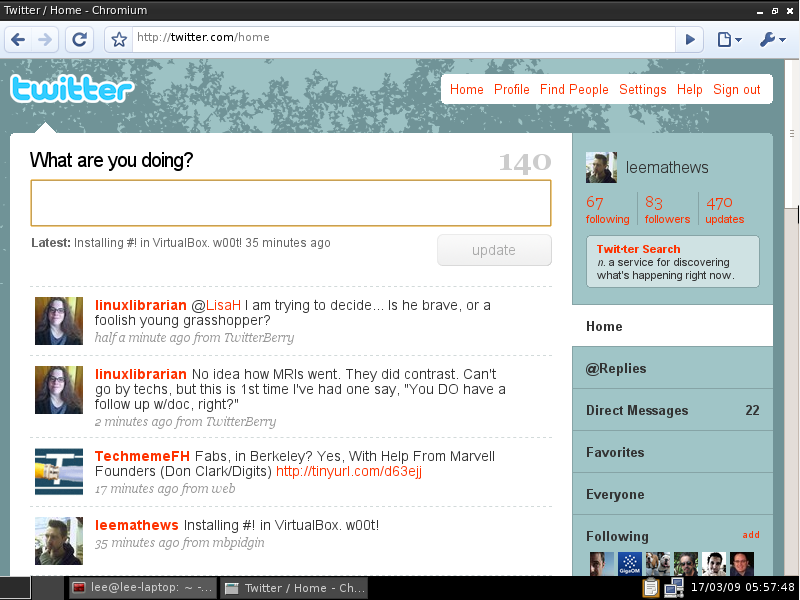The width and height of the screenshot is (800, 600).
Task: Click linuxlibrarian's avatar on first tweet
Action: [59, 321]
